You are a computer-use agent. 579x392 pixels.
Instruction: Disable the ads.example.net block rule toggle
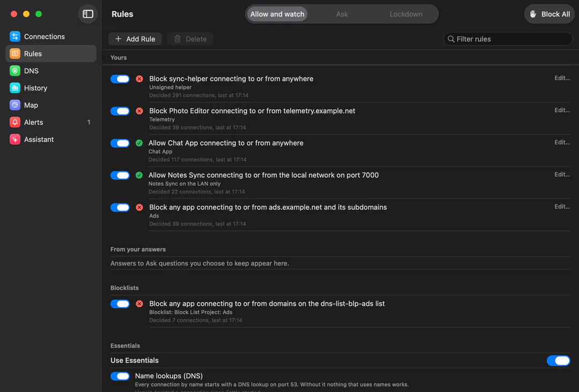click(x=120, y=207)
